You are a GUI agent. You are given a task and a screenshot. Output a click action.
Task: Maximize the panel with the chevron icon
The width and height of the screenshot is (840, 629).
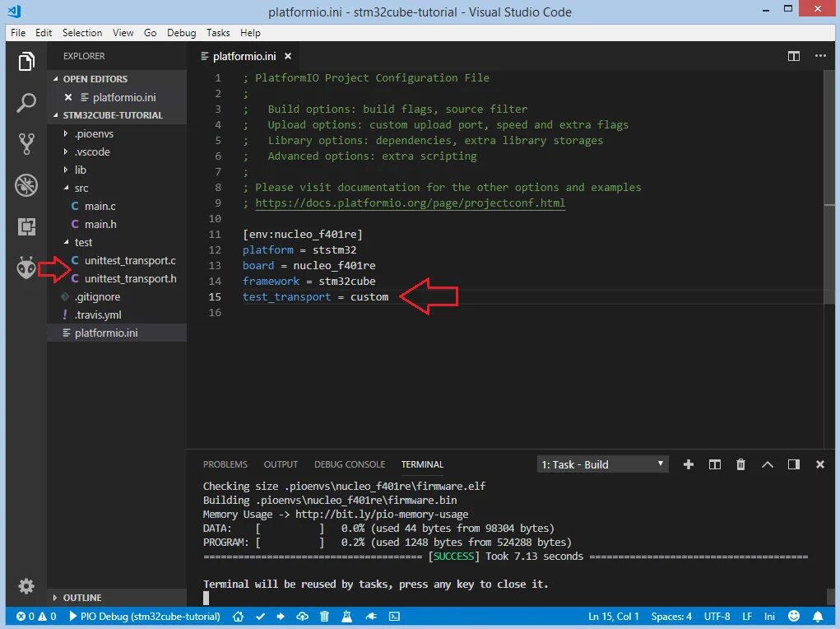(767, 464)
